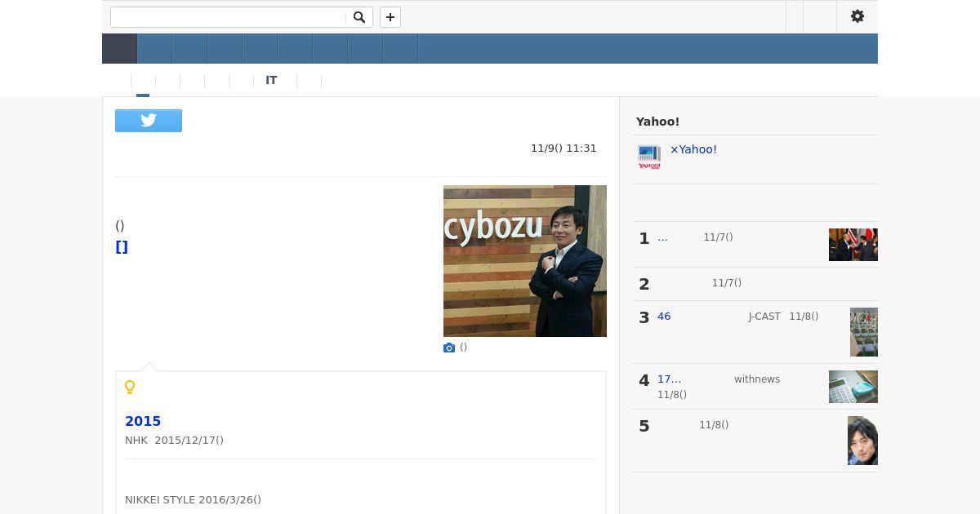Click the magnifying glass search icon
The height and width of the screenshot is (514, 980).
point(359,17)
